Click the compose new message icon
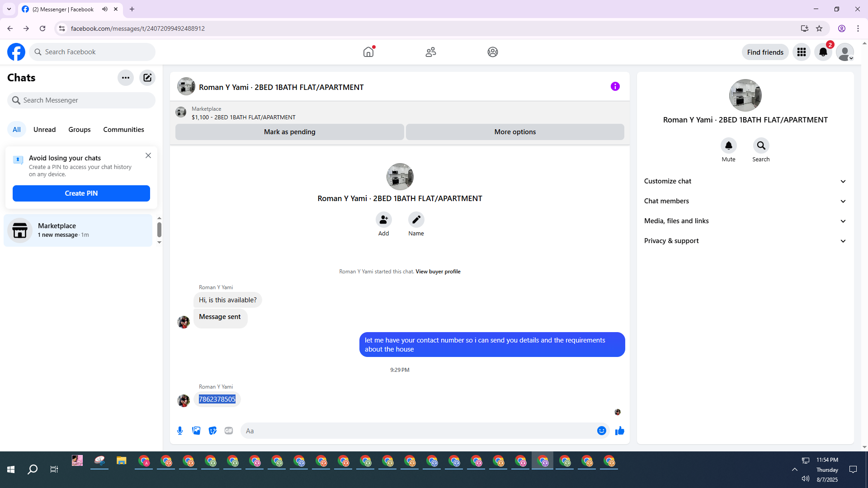The height and width of the screenshot is (488, 868). [x=147, y=78]
